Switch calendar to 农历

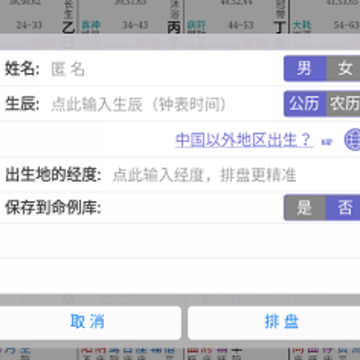pyautogui.click(x=343, y=104)
